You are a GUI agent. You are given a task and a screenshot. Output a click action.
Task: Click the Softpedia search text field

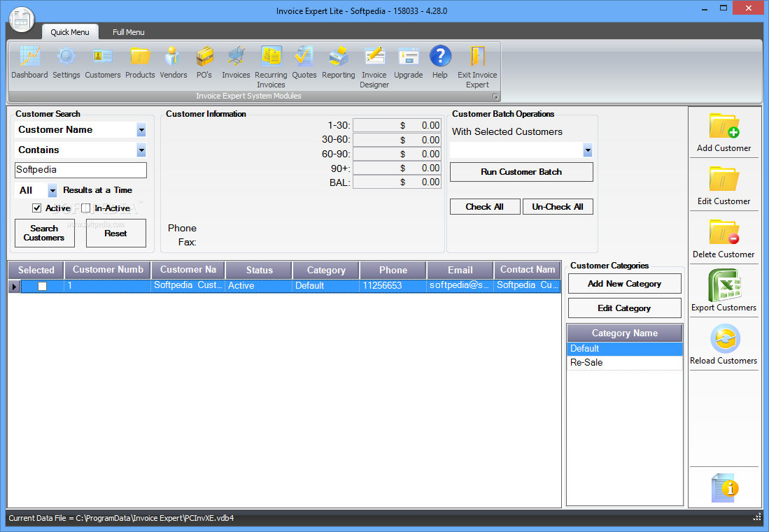[x=80, y=170]
